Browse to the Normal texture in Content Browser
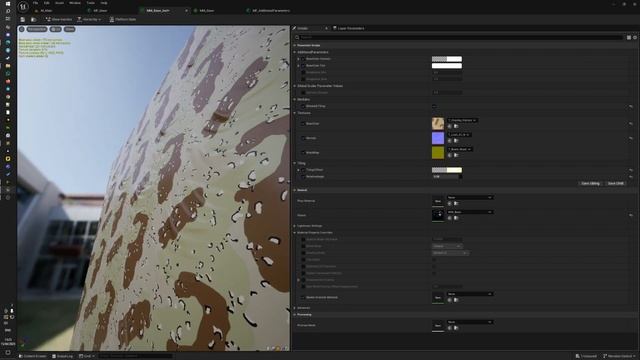640x360 pixels. [456, 140]
